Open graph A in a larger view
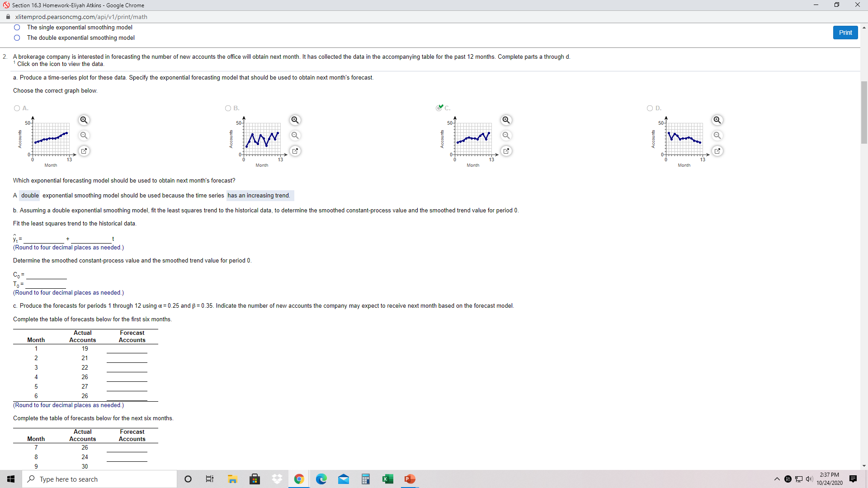 pos(84,151)
